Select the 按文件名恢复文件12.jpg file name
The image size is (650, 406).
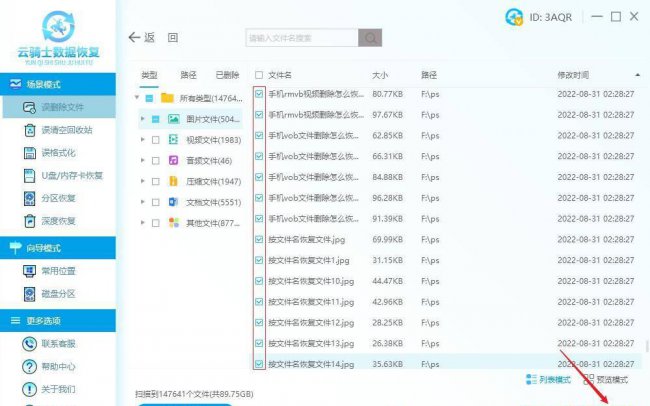click(x=311, y=323)
